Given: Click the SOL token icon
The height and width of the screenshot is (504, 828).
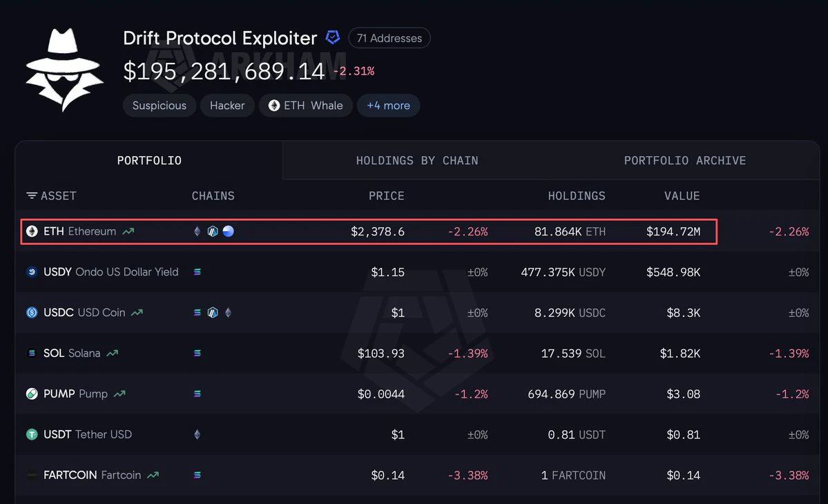Looking at the screenshot, I should (x=32, y=353).
